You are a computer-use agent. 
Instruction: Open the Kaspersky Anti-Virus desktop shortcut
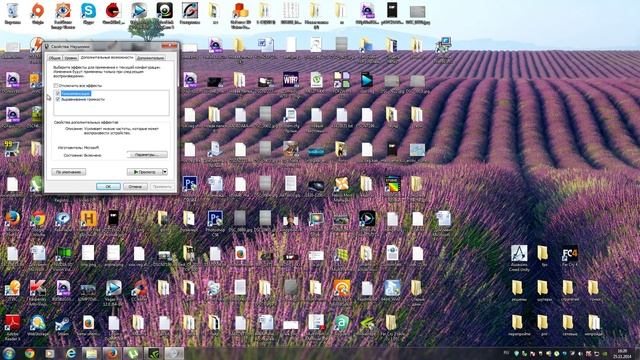coord(38,289)
